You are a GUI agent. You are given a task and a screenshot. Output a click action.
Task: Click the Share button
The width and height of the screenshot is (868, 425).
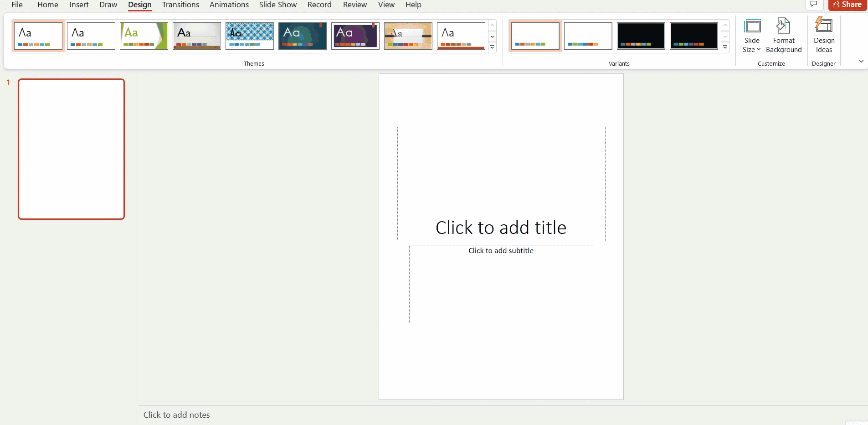tap(847, 5)
